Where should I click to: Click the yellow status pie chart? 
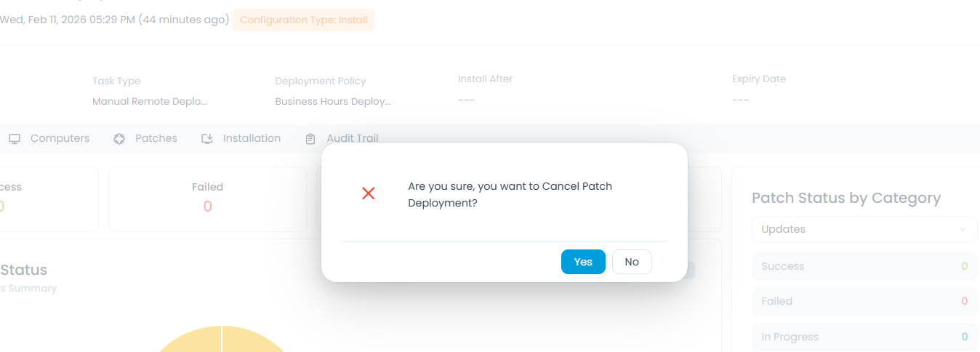point(222,340)
